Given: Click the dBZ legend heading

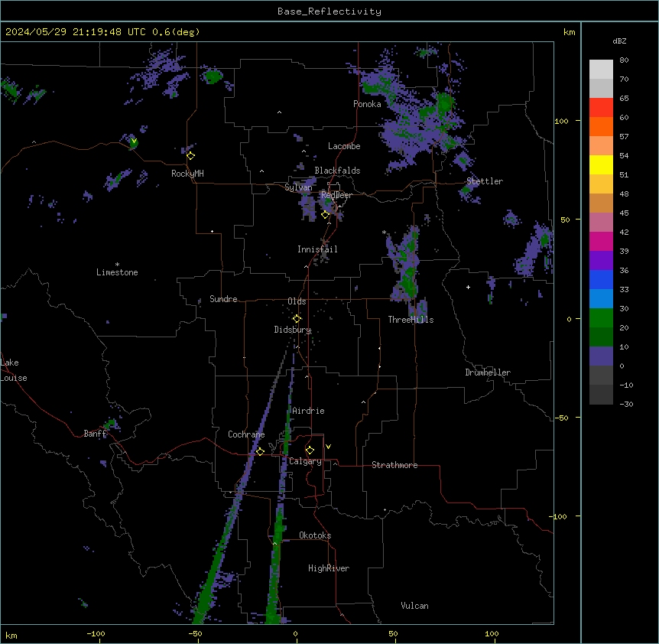Looking at the screenshot, I should click(619, 41).
